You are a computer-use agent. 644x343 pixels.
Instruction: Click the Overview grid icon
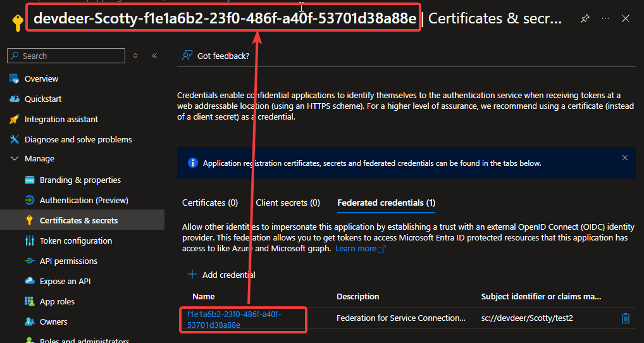[x=15, y=78]
